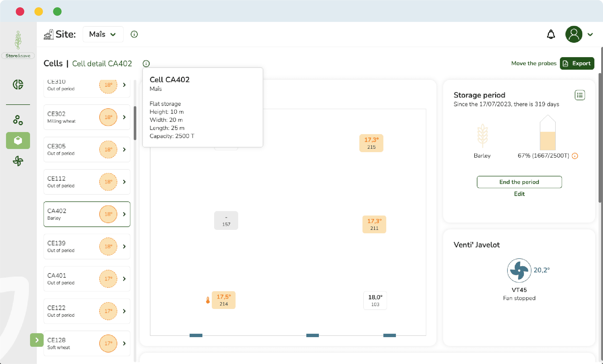Click Fan stopped status text
This screenshot has height=364, width=603.
point(519,298)
